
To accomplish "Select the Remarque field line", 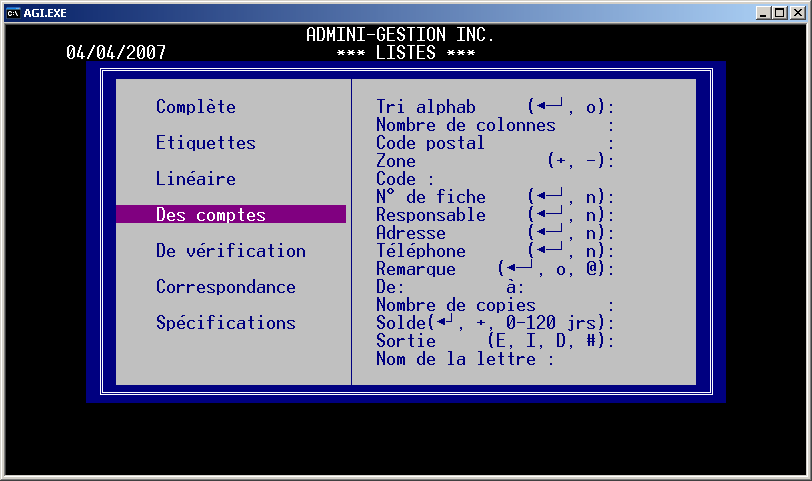I will coord(495,269).
